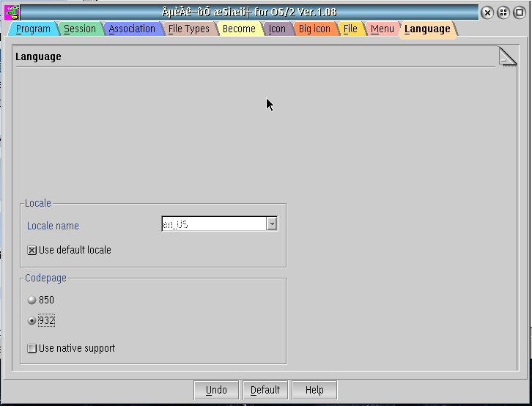Image resolution: width=532 pixels, height=406 pixels.
Task: Select codepage 850 radio button
Action: [32, 300]
